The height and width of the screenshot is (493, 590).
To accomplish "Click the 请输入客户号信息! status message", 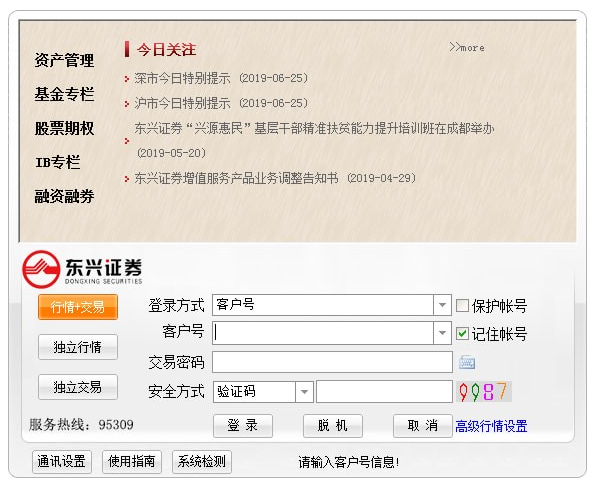I will (349, 462).
